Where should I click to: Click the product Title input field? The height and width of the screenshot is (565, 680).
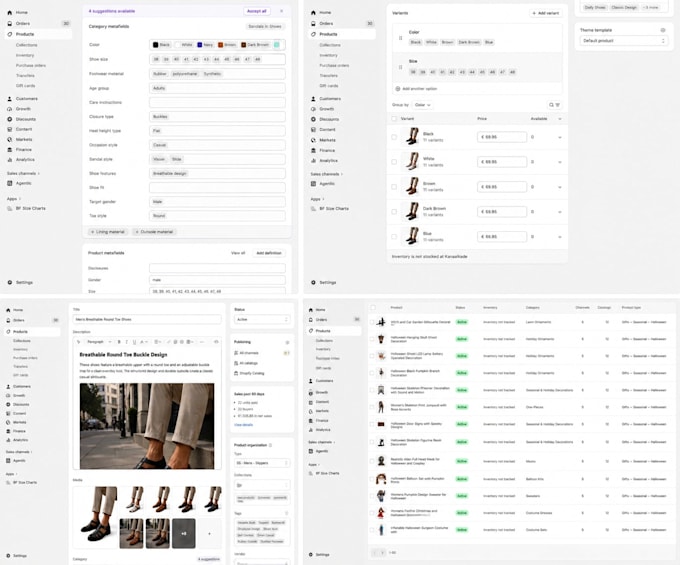[x=147, y=319]
